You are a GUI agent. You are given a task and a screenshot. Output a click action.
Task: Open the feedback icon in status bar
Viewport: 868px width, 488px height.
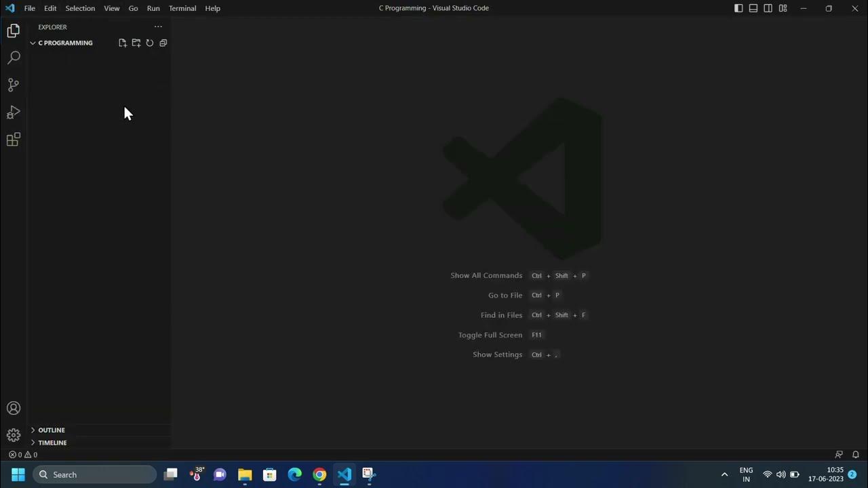pyautogui.click(x=839, y=455)
